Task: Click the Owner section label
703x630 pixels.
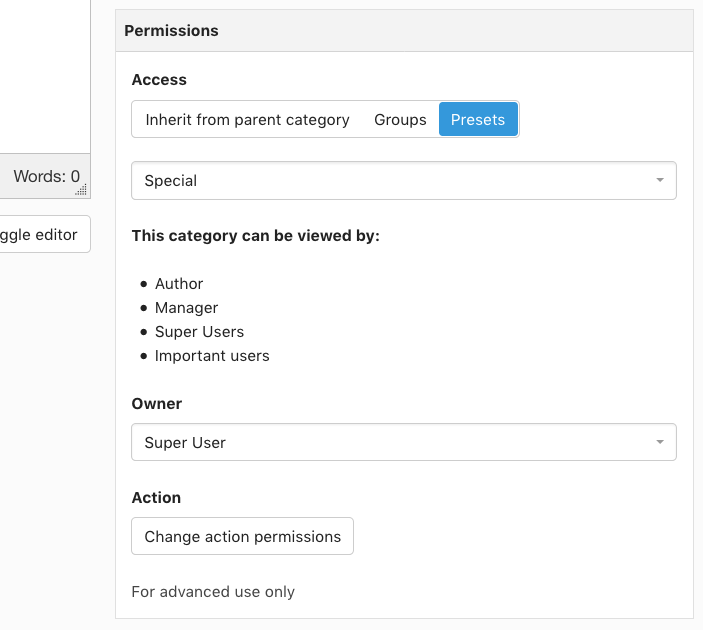Action: click(x=157, y=404)
